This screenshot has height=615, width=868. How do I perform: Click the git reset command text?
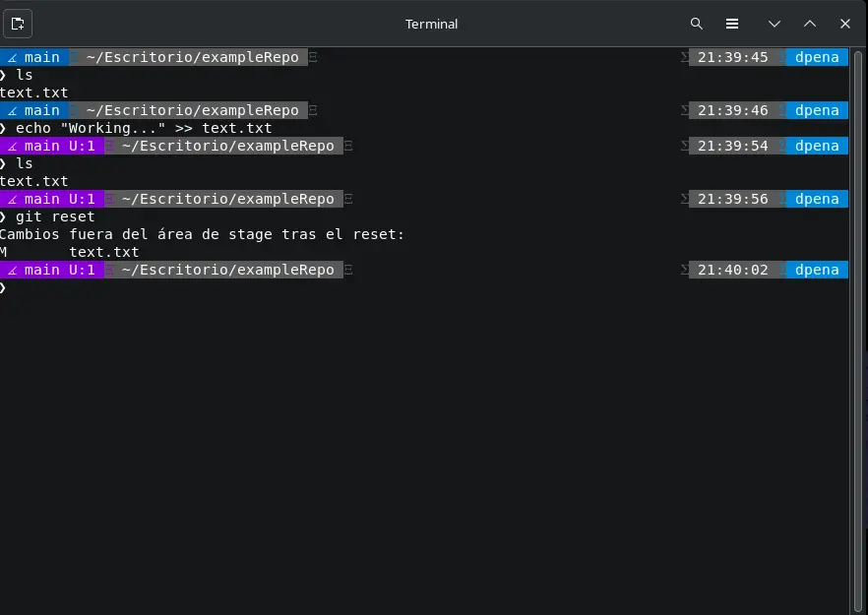click(56, 215)
